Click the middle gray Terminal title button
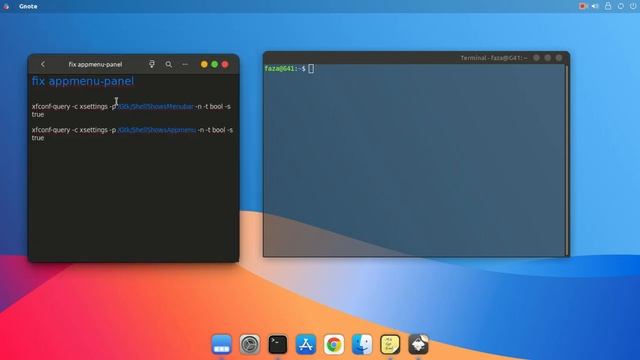 pyautogui.click(x=548, y=58)
